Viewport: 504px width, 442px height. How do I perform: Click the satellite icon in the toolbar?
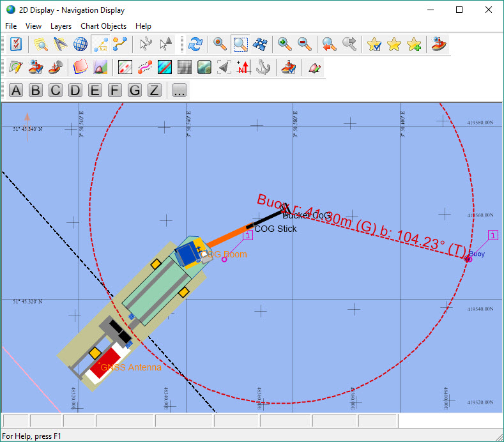(x=260, y=44)
